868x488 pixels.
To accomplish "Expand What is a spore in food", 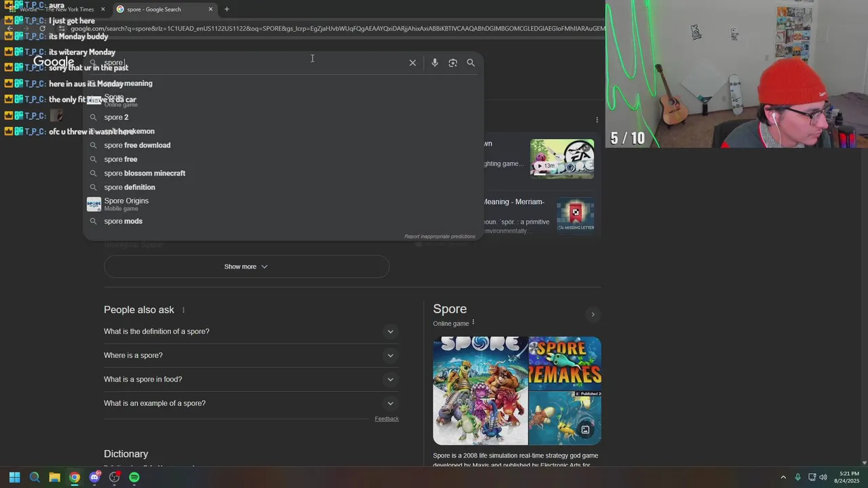I will point(251,380).
